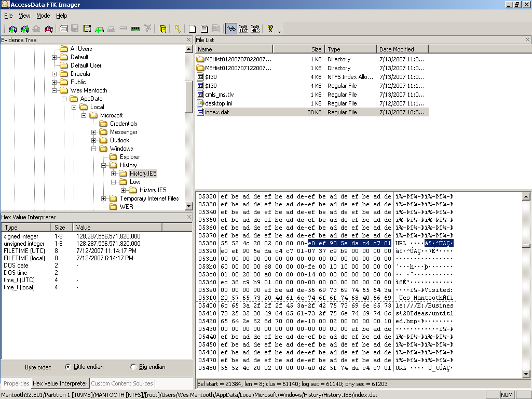Viewport: 532px width, 399px height.
Task: Expand the Default user folder
Action: point(54,57)
